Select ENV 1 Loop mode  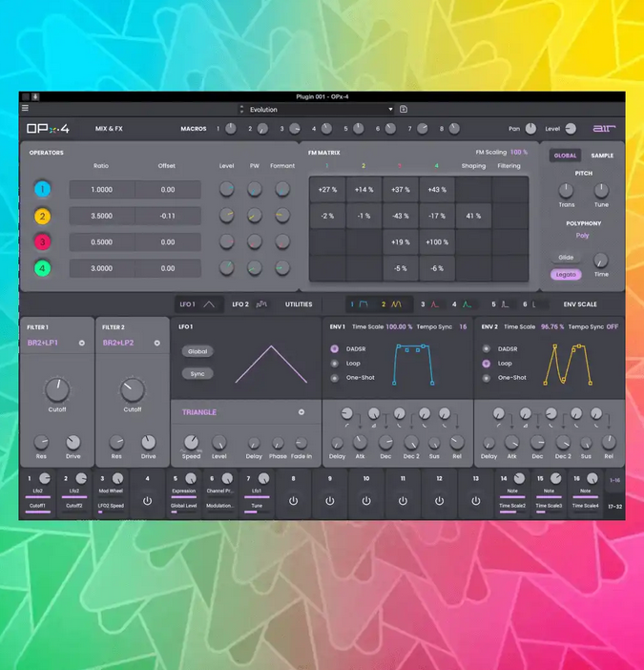335,364
